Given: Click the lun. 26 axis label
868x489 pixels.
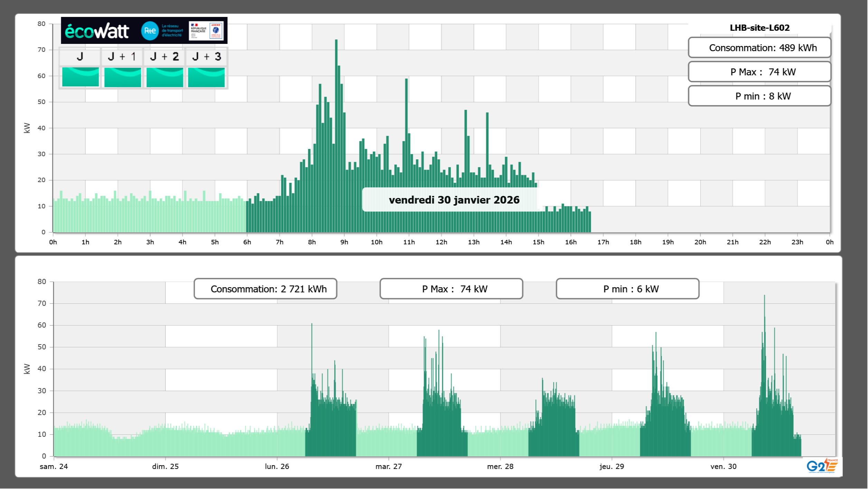Looking at the screenshot, I should pos(277,467).
